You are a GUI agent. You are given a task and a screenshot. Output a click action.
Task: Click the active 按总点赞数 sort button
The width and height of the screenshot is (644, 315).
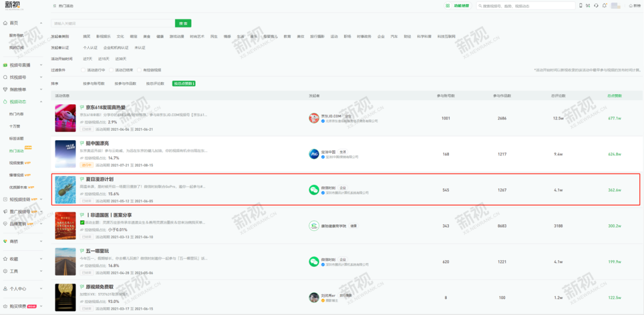(184, 84)
